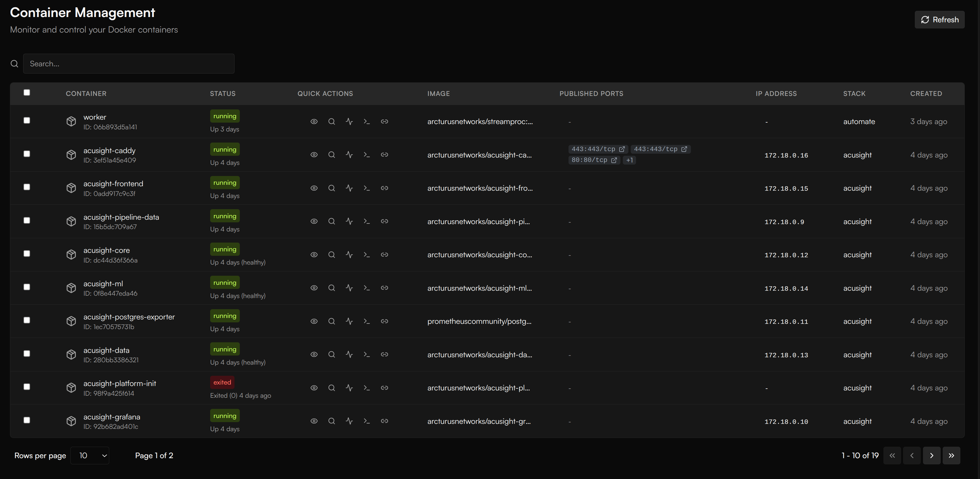This screenshot has height=479, width=980.
Task: Sort by the CREATED column header
Action: pyautogui.click(x=926, y=94)
